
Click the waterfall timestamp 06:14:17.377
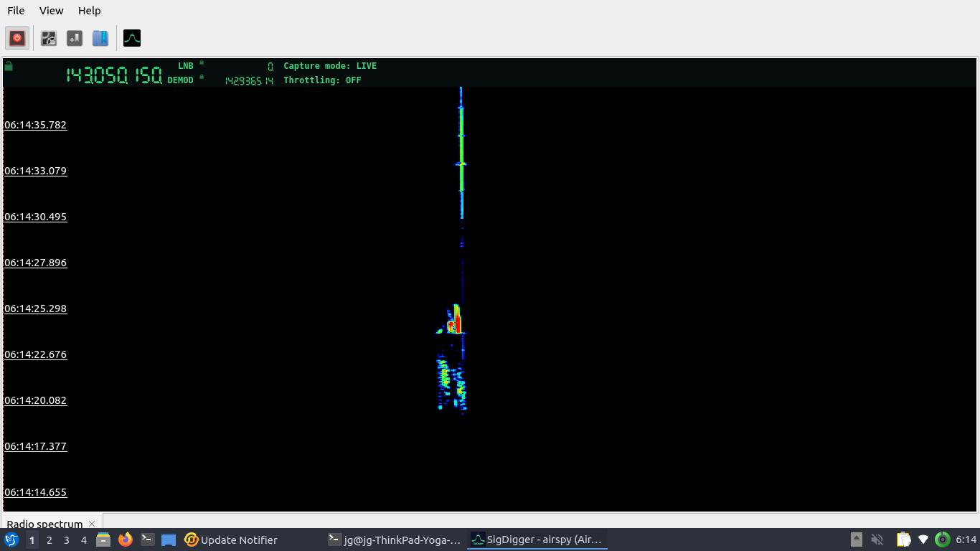(x=35, y=446)
